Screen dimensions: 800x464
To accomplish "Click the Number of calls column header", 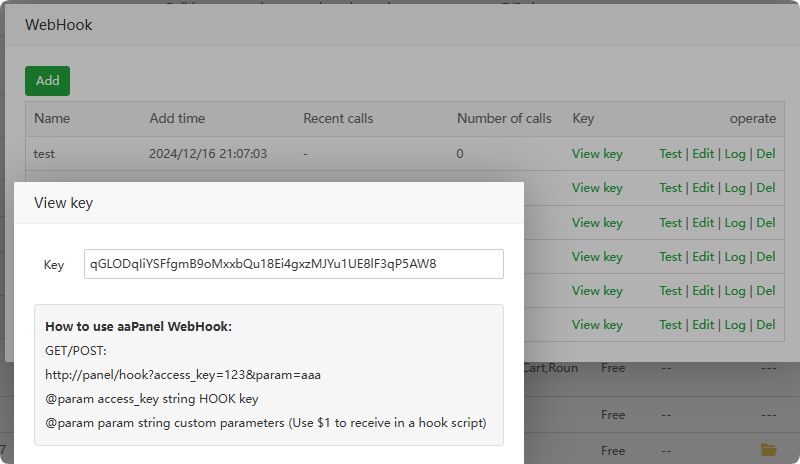I will (504, 119).
